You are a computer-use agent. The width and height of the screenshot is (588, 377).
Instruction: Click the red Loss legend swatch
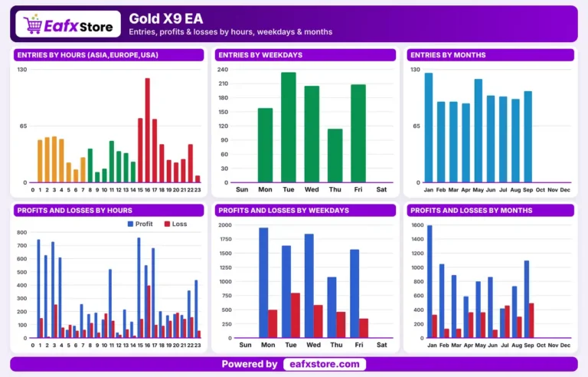(x=167, y=224)
